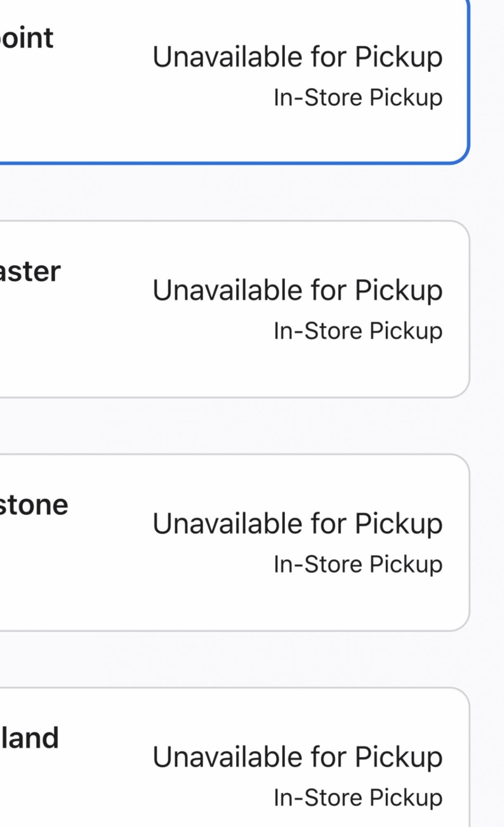Image resolution: width=504 pixels, height=827 pixels.
Task: Click "In-Store Pickup" on the "aster" store
Action: [358, 331]
